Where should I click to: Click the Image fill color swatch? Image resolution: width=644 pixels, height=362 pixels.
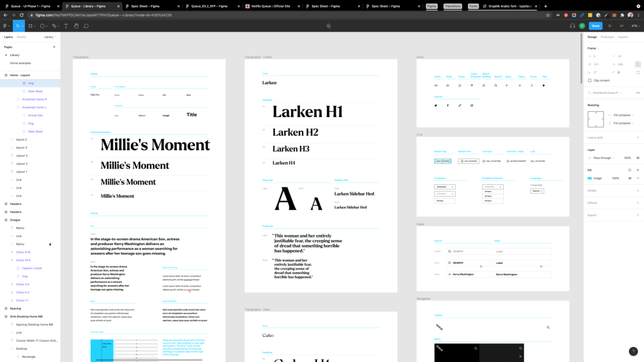(590, 178)
